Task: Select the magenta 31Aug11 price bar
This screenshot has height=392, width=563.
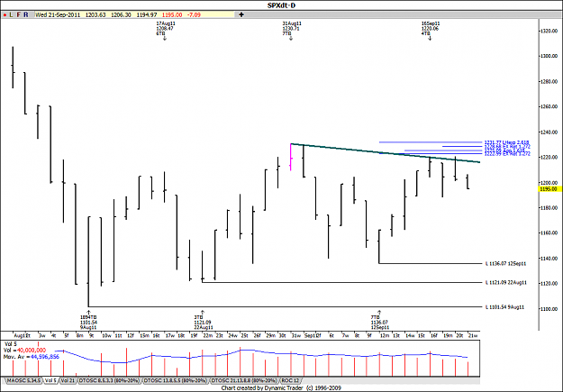Action: [290, 157]
